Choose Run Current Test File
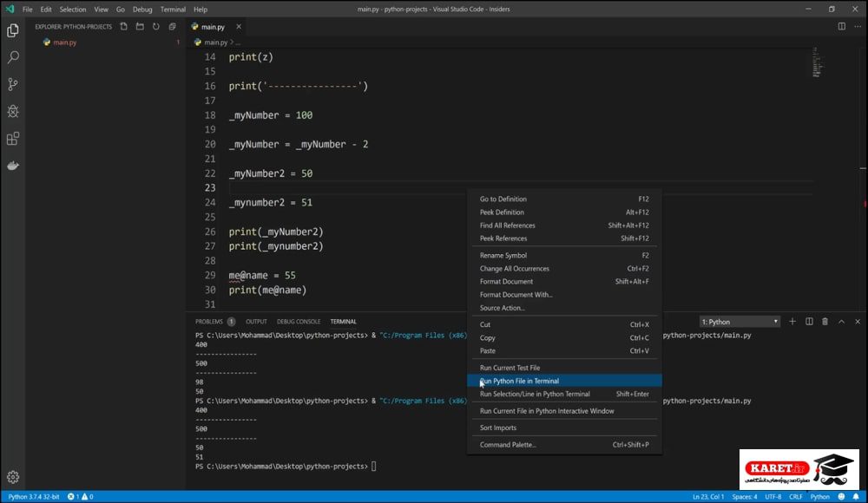This screenshot has width=868, height=503. [x=564, y=368]
